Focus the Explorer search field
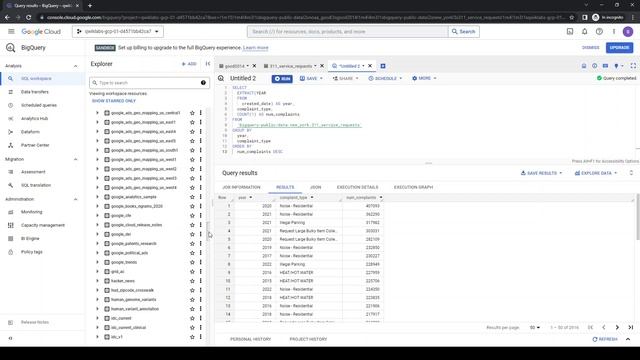This screenshot has height=360, width=640. coord(149,83)
